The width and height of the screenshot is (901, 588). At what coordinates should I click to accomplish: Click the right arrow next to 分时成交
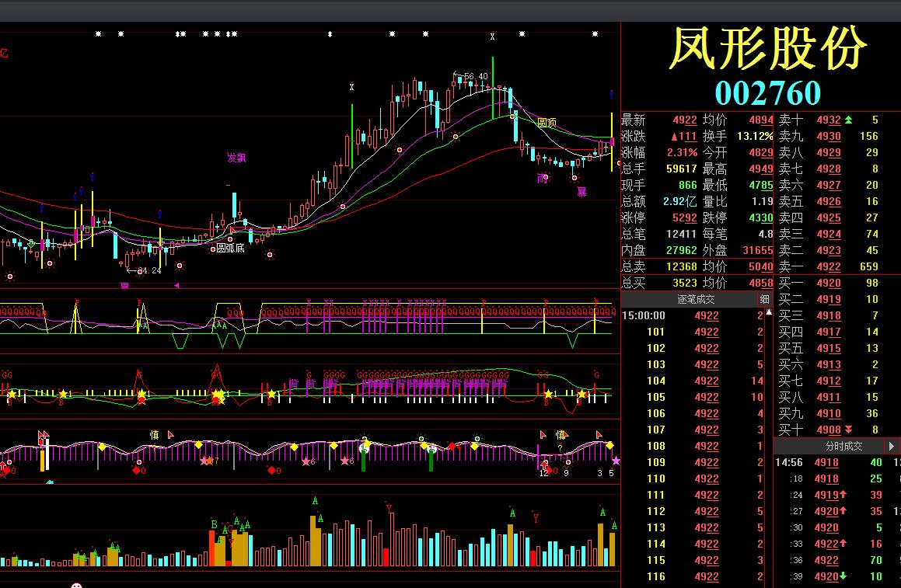(x=891, y=446)
